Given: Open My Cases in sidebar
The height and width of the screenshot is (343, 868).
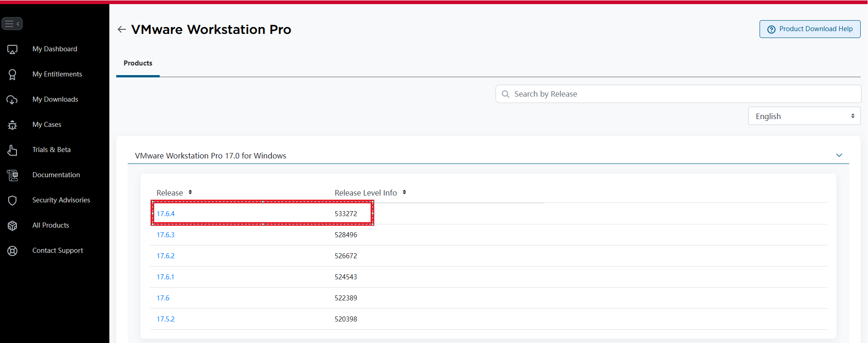Looking at the screenshot, I should (x=47, y=125).
